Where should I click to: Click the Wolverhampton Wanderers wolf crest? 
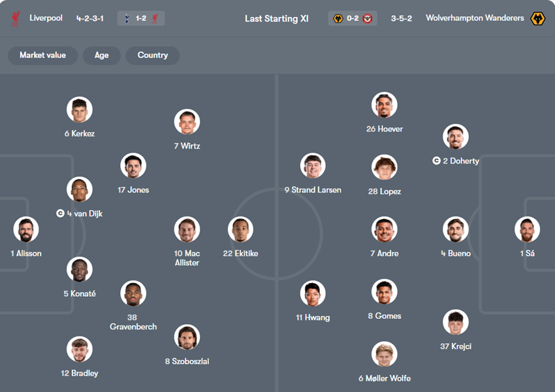tap(538, 18)
